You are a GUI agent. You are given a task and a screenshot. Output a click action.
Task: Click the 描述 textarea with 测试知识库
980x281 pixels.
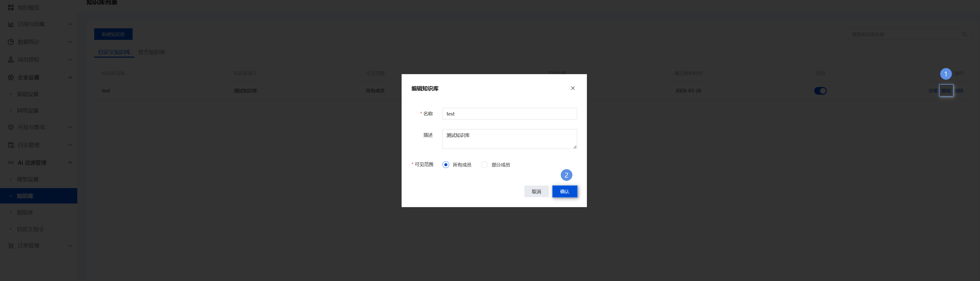(509, 139)
